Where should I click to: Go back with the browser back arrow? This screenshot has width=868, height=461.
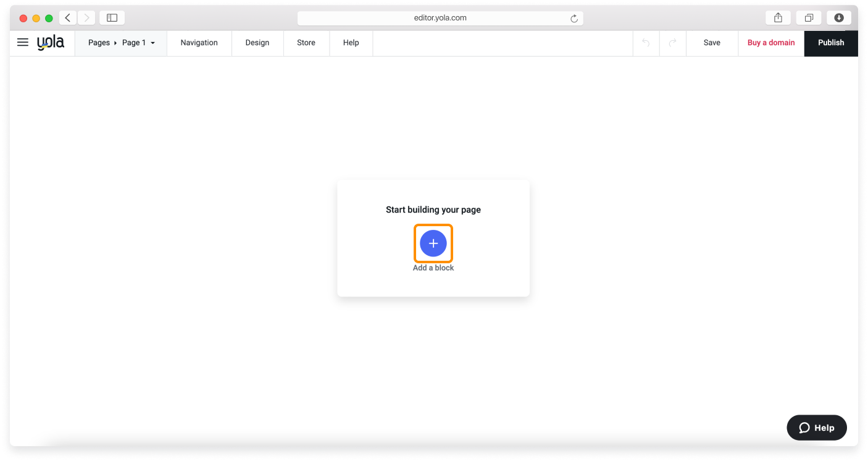(x=68, y=18)
